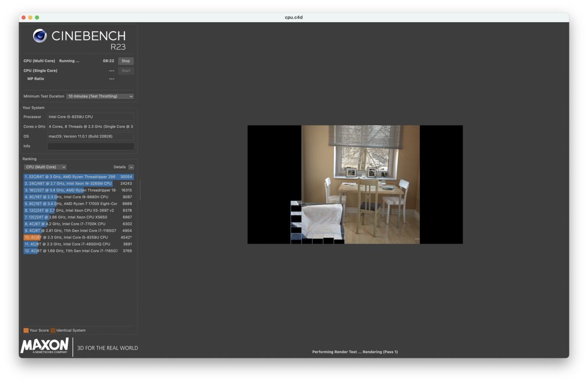The height and width of the screenshot is (383, 588).
Task: Select ranking row 1 AMD Ryzen Threadripper 30054
Action: (x=79, y=177)
